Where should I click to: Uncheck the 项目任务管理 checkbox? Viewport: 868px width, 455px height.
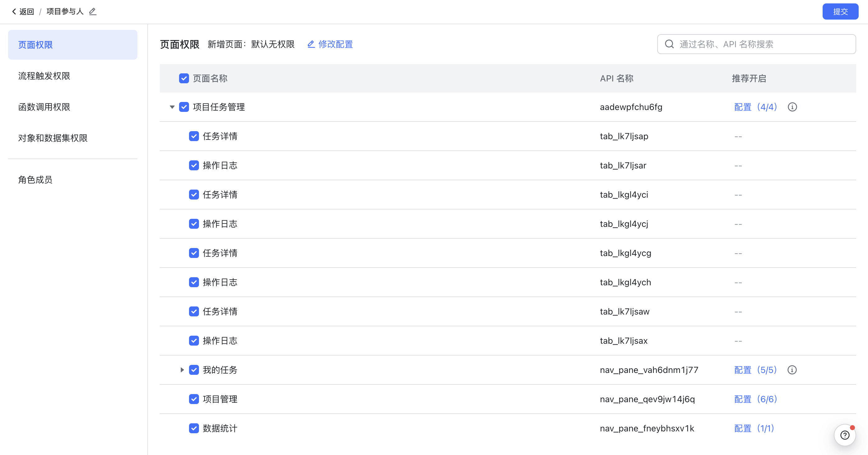(x=184, y=107)
